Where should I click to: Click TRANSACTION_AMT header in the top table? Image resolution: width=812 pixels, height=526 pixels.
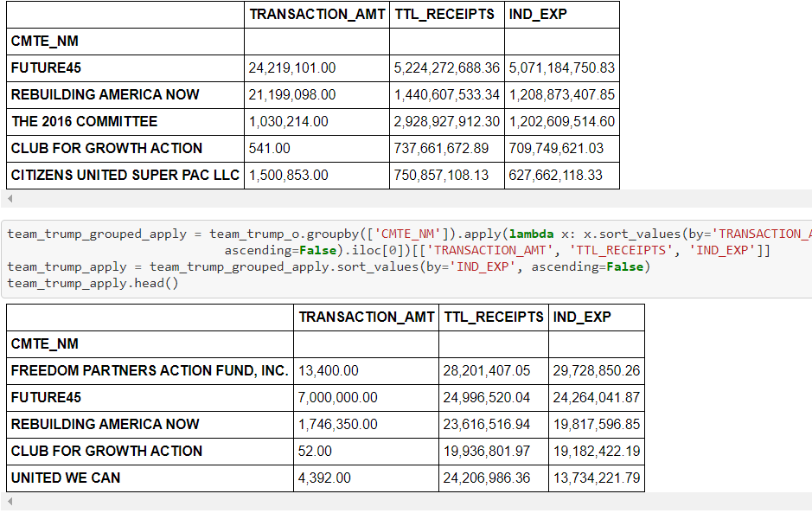tap(316, 14)
